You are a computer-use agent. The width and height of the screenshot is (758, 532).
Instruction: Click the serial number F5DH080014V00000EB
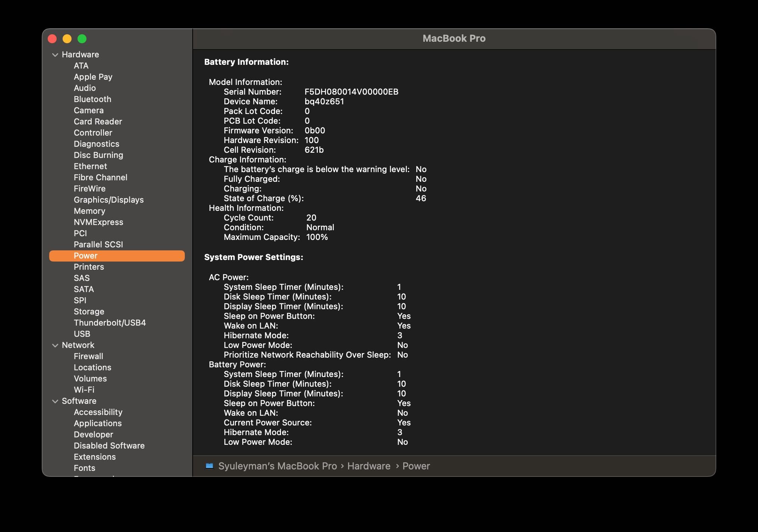(351, 92)
